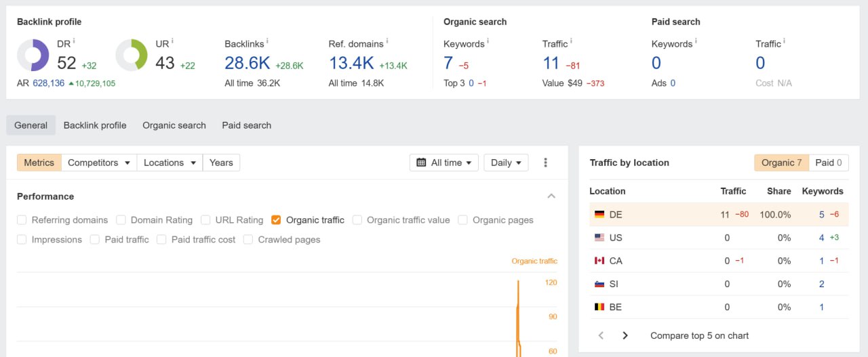Click the info icon next to organic Traffic

click(x=571, y=41)
